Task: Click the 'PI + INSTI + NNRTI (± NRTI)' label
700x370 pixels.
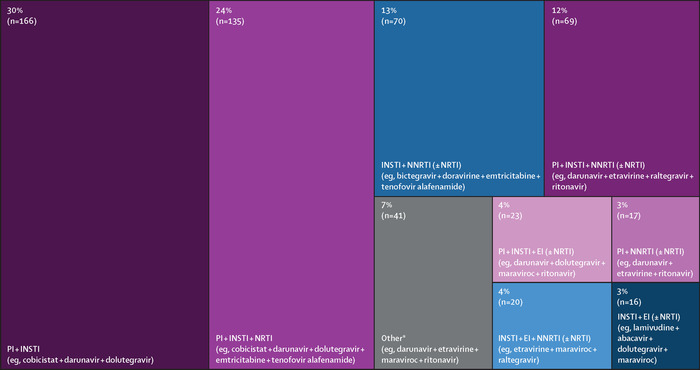Action: 598,166
